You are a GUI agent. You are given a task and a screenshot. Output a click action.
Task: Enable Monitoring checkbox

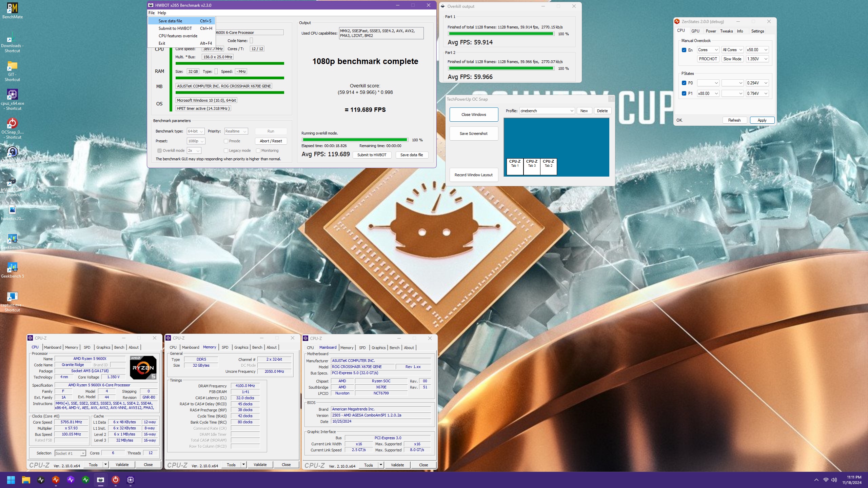(258, 150)
